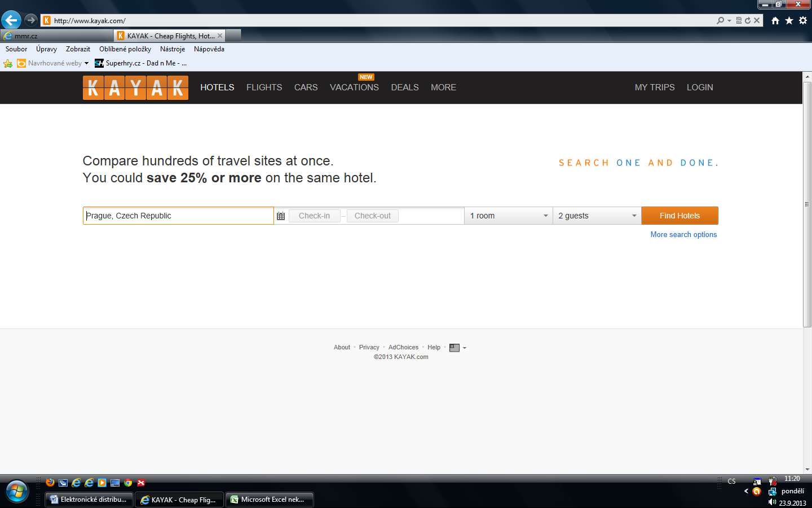
Task: Launch Windows Media Player from quick launch
Action: coord(102,483)
